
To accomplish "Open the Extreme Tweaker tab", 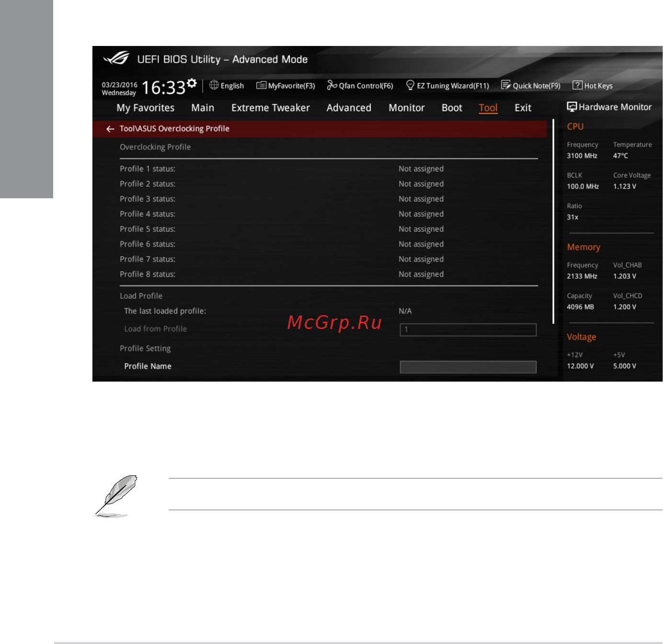I will pyautogui.click(x=271, y=108).
